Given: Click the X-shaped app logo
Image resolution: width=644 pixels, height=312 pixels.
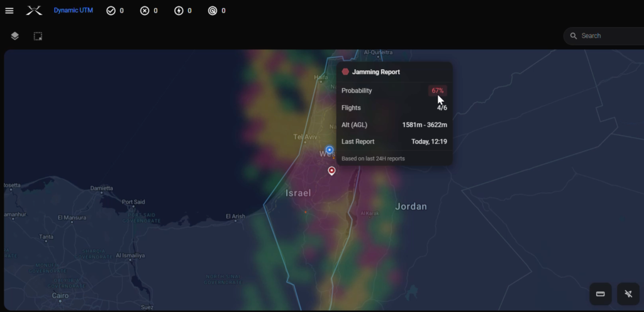Looking at the screenshot, I should (x=34, y=11).
